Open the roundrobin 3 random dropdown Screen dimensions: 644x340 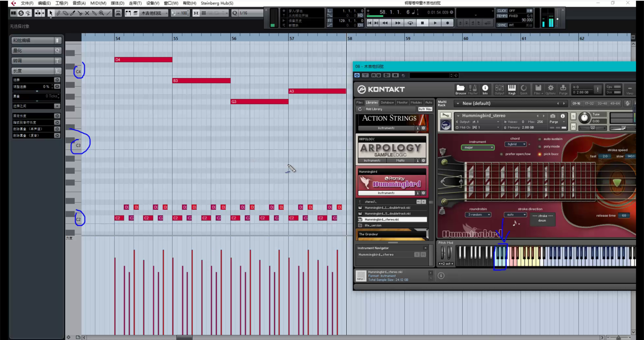(478, 215)
